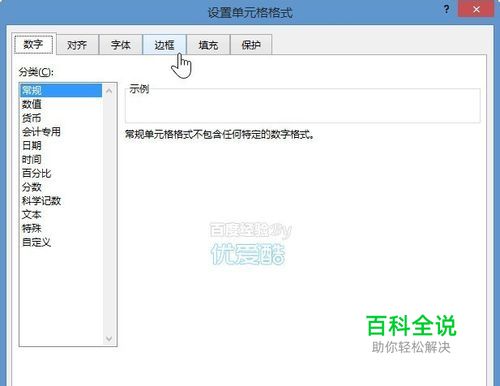Choose 日期 category
The image size is (500, 386).
[61, 146]
